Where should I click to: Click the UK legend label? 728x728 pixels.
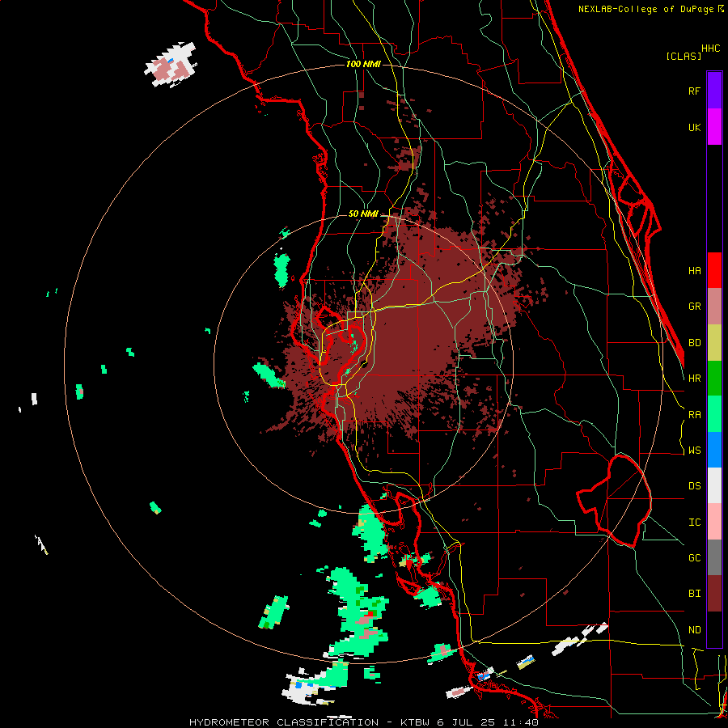coord(694,128)
